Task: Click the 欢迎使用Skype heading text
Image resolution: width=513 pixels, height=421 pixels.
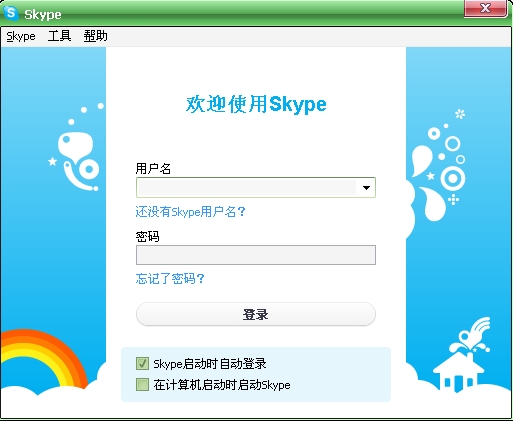Action: (256, 104)
